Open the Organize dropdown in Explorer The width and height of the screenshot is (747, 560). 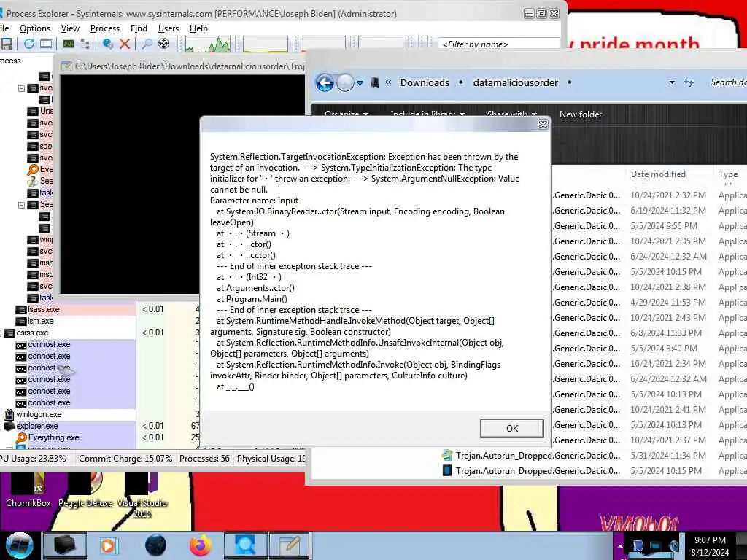click(347, 114)
